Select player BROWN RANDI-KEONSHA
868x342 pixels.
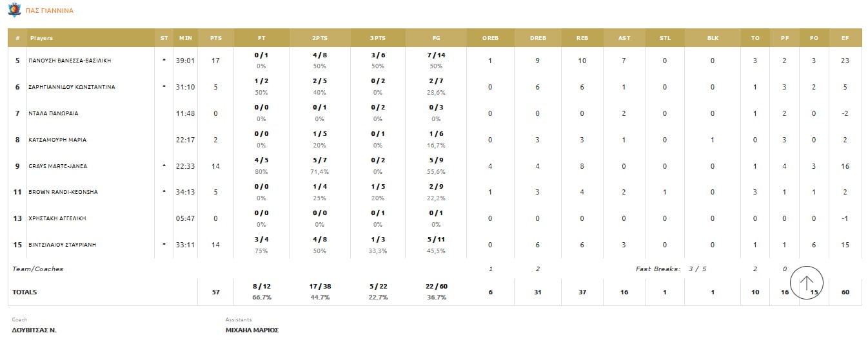click(62, 192)
